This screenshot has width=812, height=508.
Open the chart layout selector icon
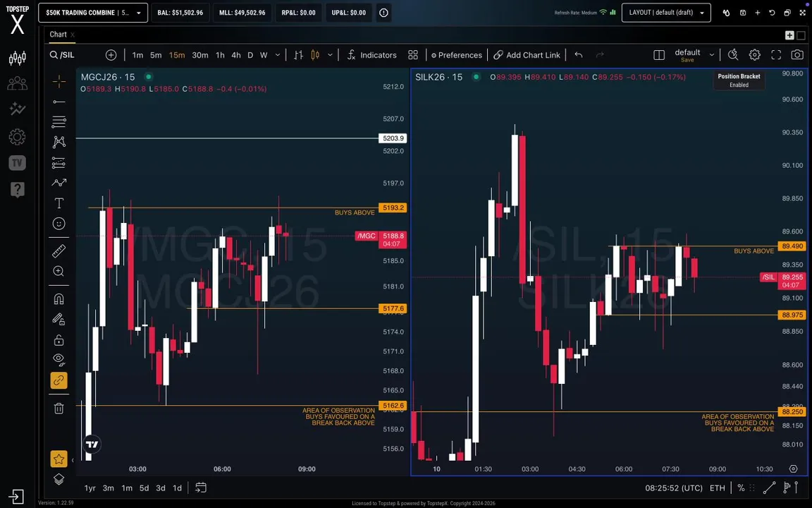[x=659, y=55]
